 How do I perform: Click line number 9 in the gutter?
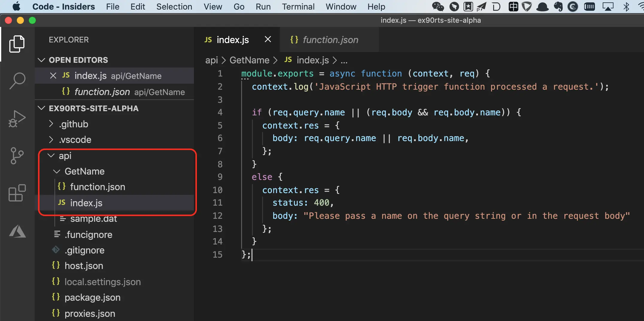[220, 177]
